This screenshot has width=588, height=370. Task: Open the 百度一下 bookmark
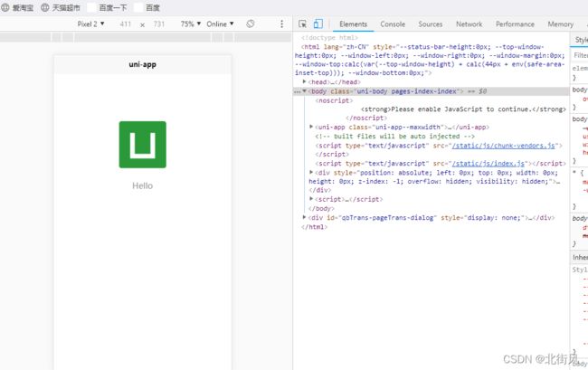[x=108, y=7]
